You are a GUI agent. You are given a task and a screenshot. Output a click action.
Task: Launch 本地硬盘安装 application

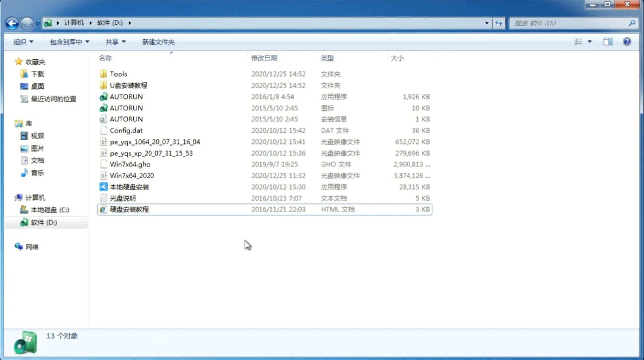(x=129, y=187)
